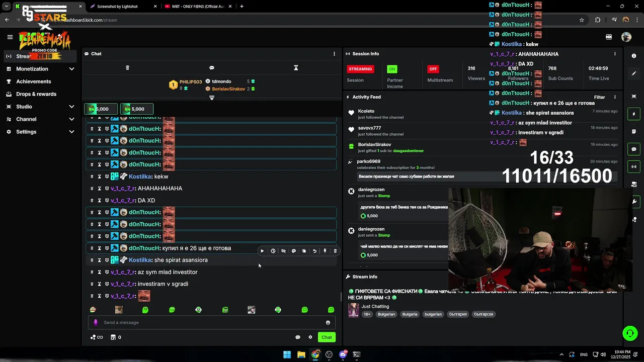Click the chat scrollbar thumb

342,297
